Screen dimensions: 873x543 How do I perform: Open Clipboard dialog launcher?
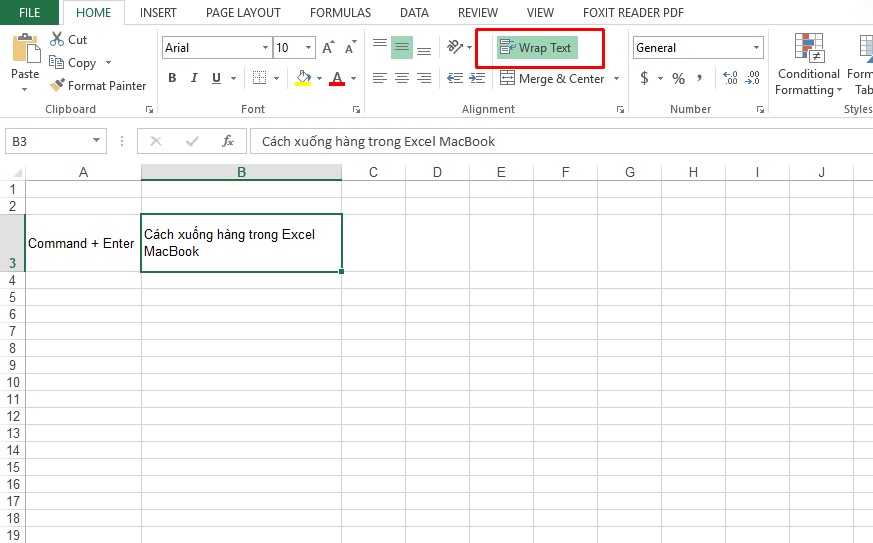click(149, 110)
